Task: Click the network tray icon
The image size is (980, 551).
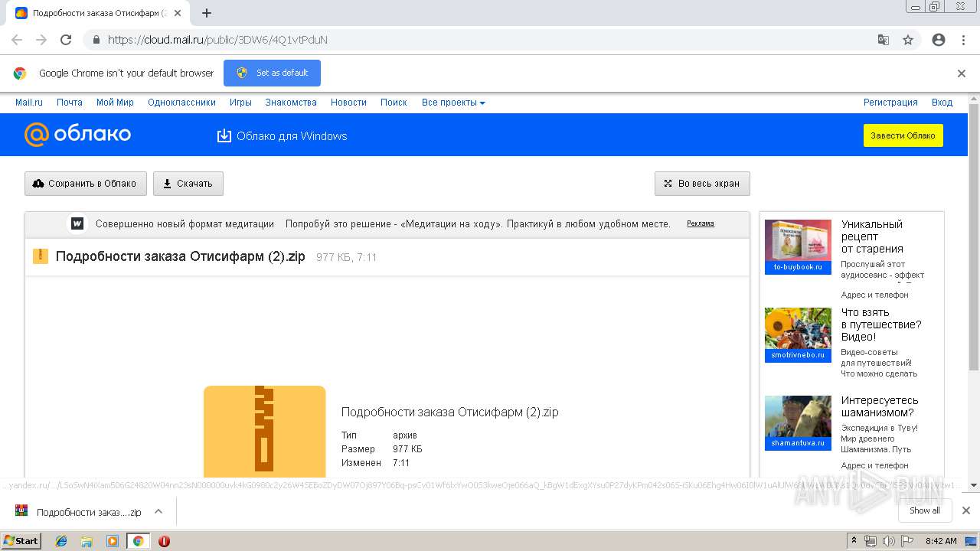Action: tap(871, 541)
